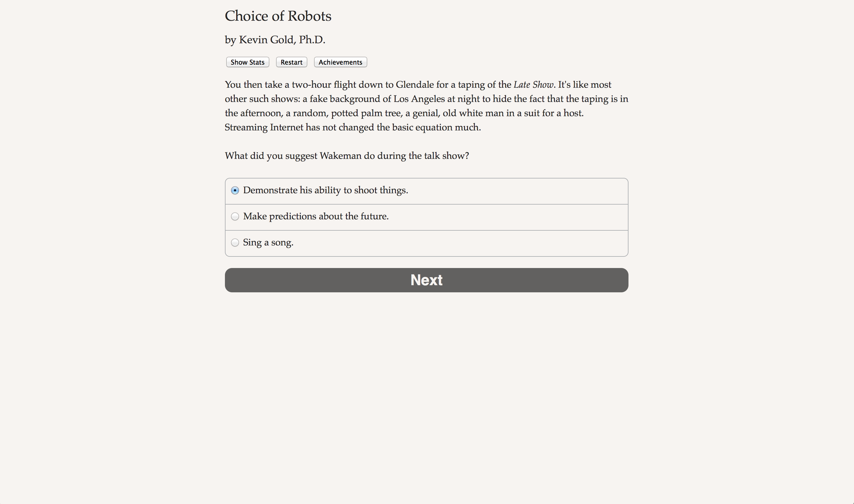
Task: Click 'Los Angeles' in the story paragraph
Action: click(x=419, y=99)
